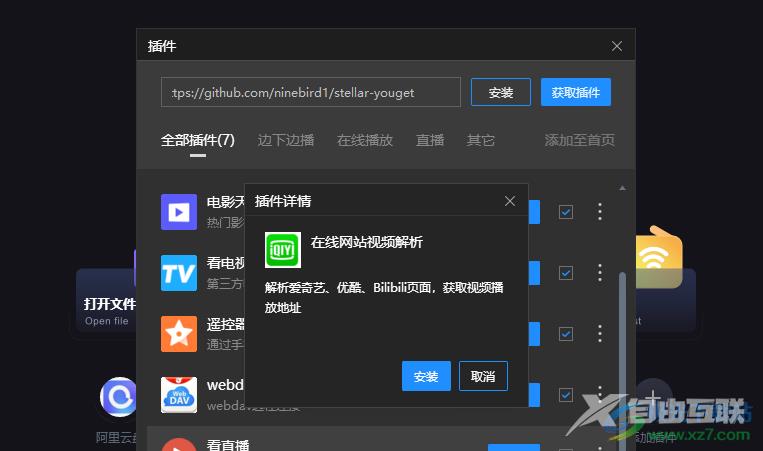
Task: Open more options for the remote control plugin row
Action: 600,333
